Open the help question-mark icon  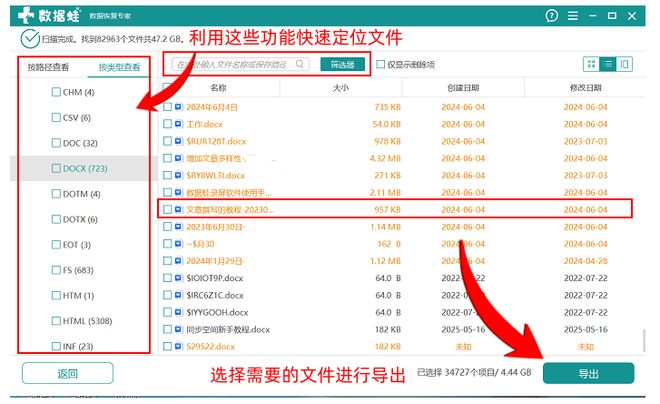click(x=551, y=16)
